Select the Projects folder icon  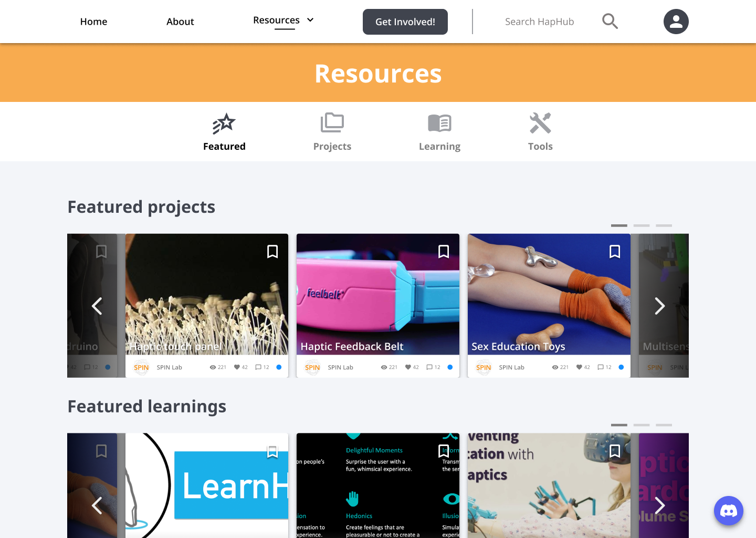[x=332, y=123]
